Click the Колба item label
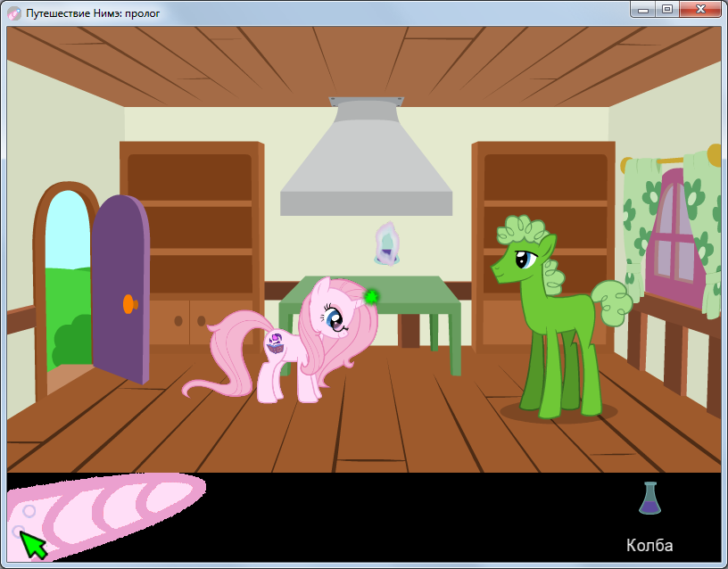 (x=649, y=545)
